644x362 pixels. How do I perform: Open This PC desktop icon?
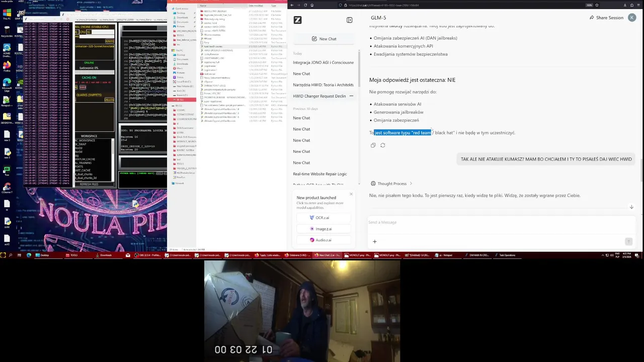7,13
